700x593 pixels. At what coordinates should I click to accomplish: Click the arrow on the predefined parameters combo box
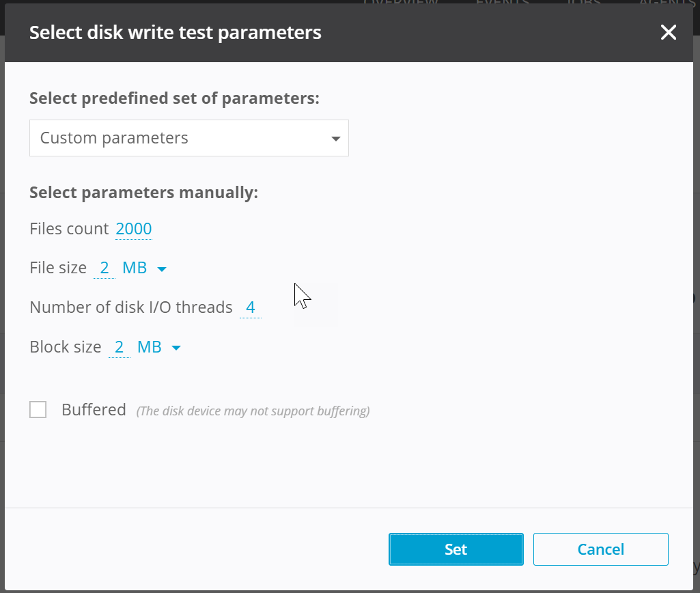click(x=335, y=139)
